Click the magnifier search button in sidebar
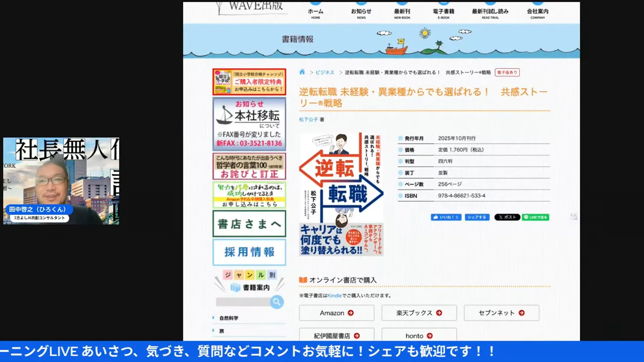The height and width of the screenshot is (362, 644). click(276, 302)
